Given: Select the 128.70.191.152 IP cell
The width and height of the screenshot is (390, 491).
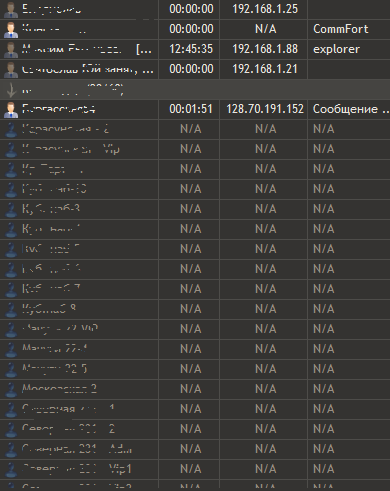Looking at the screenshot, I should point(265,109).
